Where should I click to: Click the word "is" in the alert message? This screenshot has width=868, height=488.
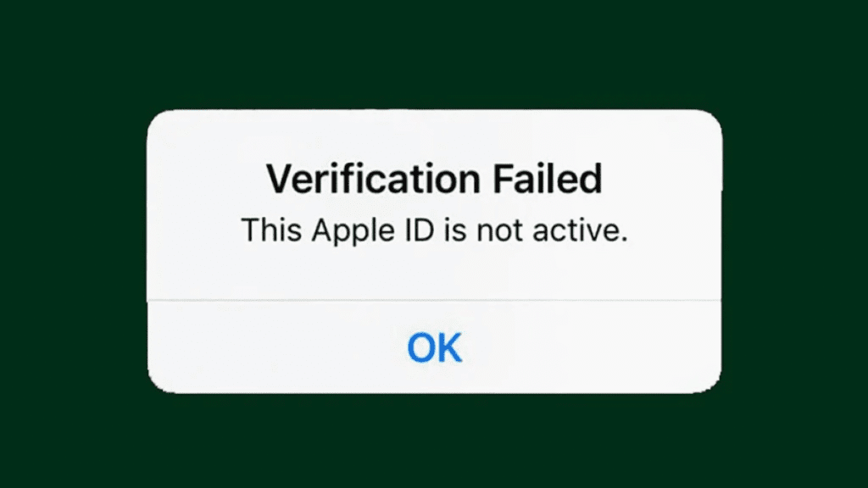point(455,230)
